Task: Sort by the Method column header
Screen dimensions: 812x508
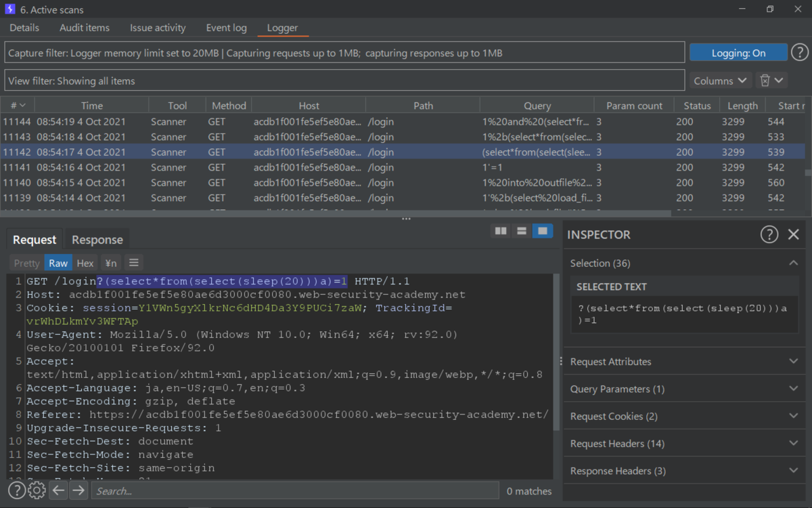Action: tap(229, 106)
